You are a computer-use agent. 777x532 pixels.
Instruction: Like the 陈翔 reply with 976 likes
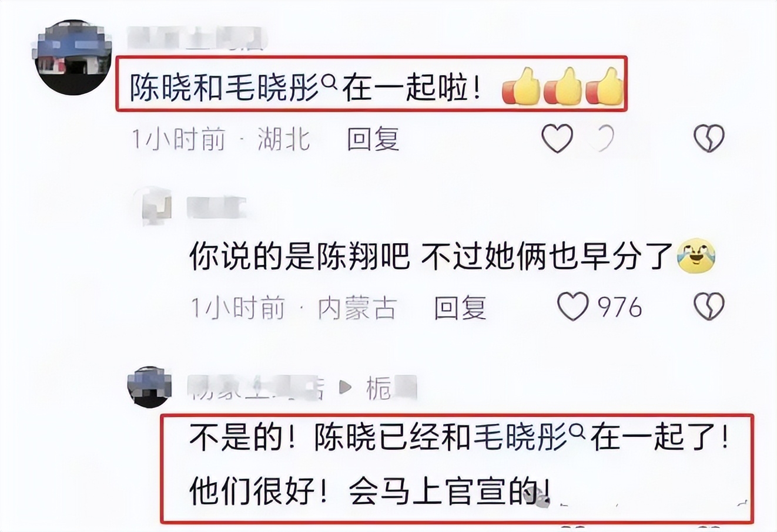tap(572, 307)
